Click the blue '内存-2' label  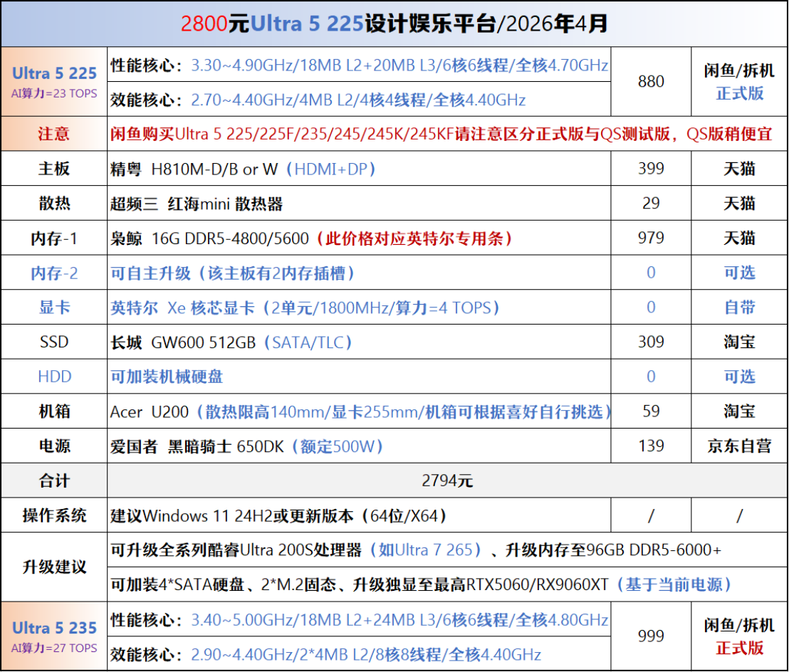pyautogui.click(x=54, y=273)
